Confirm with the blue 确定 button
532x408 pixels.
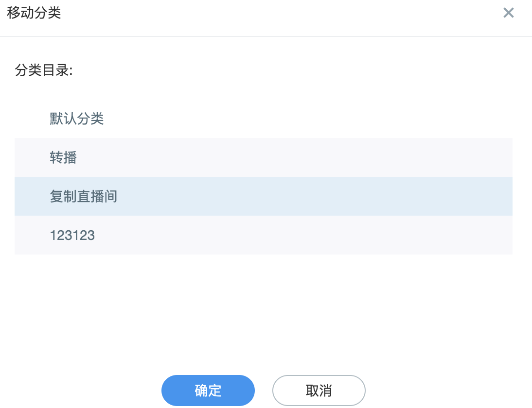[x=208, y=391]
